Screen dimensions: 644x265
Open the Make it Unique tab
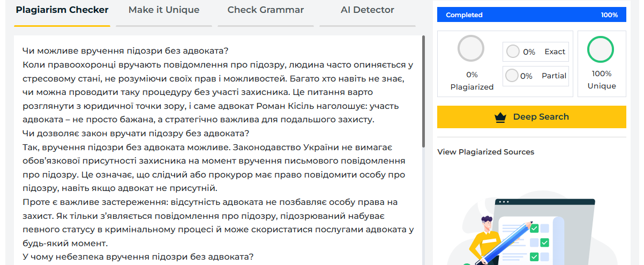(164, 10)
